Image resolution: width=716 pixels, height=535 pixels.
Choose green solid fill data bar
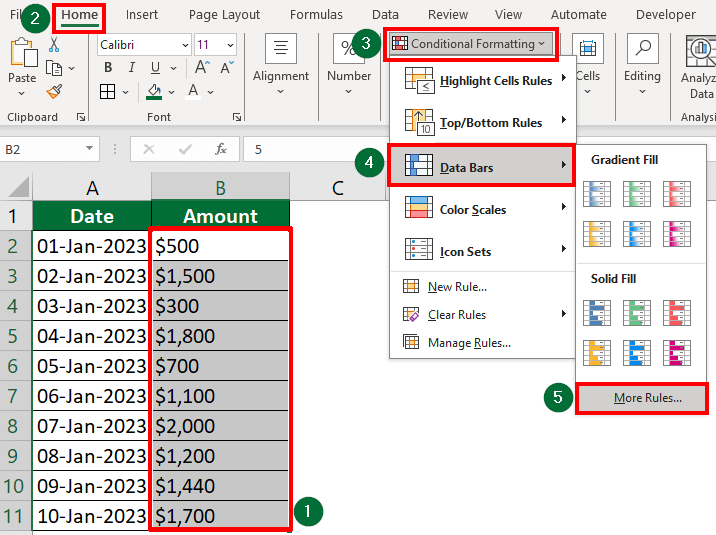tap(637, 312)
